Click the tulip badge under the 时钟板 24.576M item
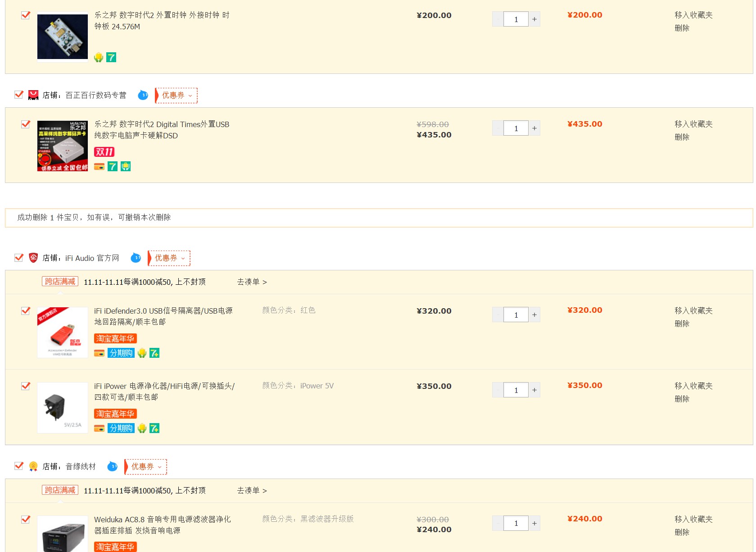 [x=99, y=57]
